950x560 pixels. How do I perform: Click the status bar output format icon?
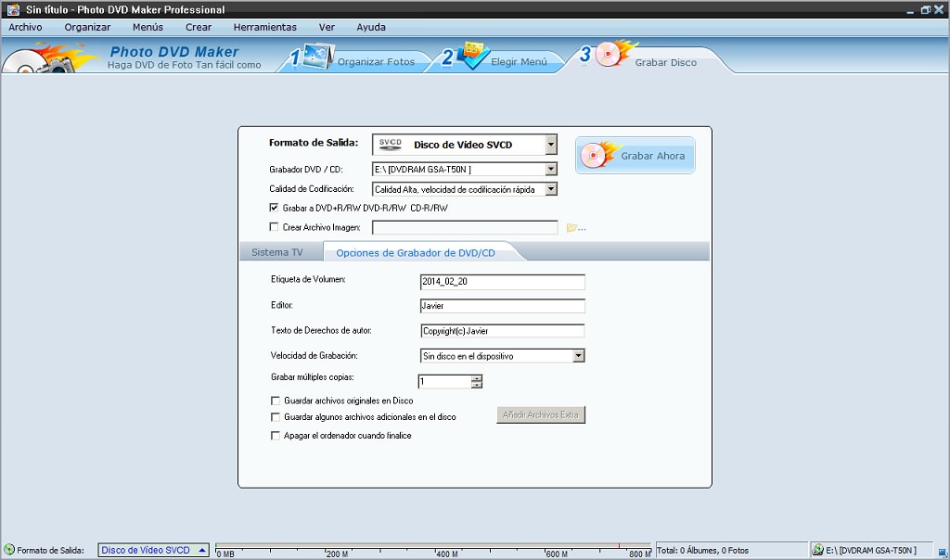[x=9, y=550]
